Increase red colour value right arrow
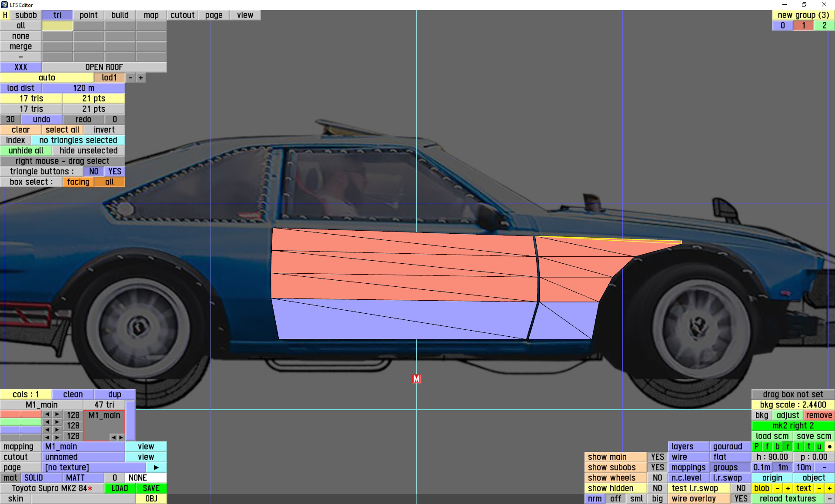 pyautogui.click(x=57, y=415)
